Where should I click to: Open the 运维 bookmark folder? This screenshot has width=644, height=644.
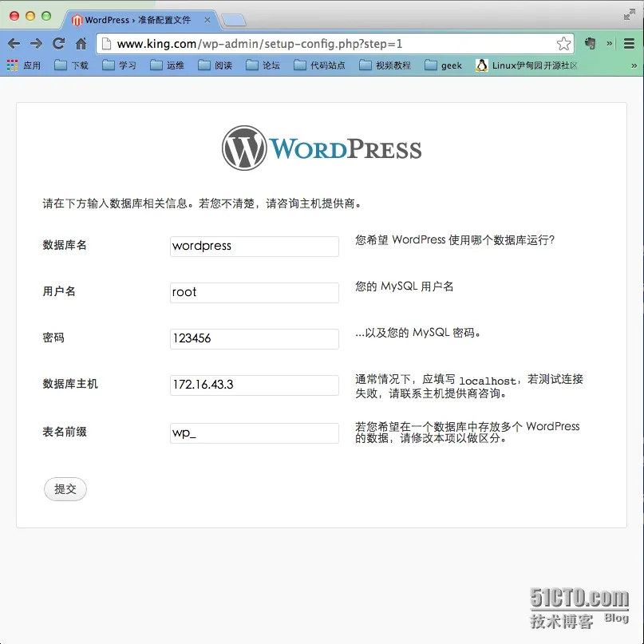pos(167,65)
